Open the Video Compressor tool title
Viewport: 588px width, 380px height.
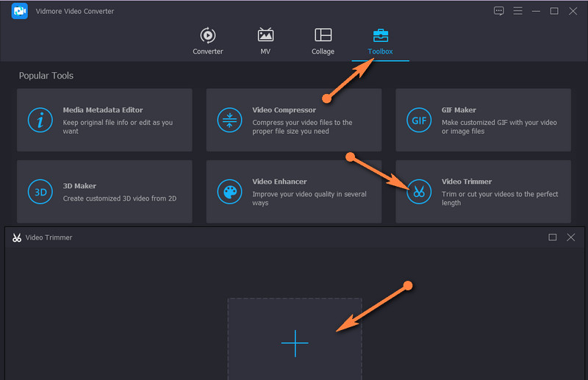tap(284, 110)
